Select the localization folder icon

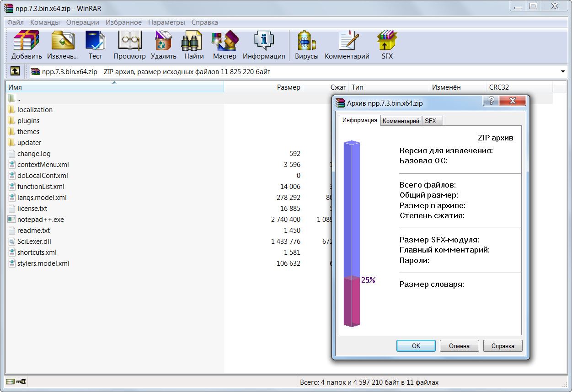coord(12,109)
